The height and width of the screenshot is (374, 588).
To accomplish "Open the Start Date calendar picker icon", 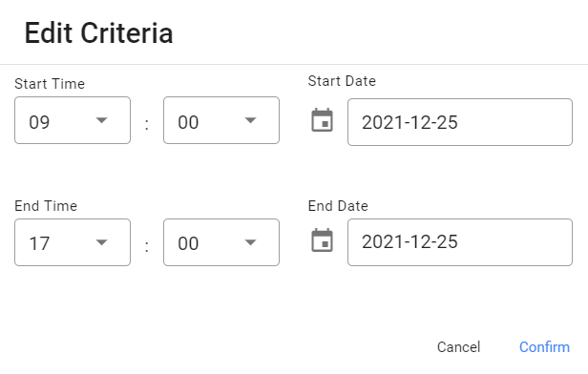I will [x=322, y=120].
